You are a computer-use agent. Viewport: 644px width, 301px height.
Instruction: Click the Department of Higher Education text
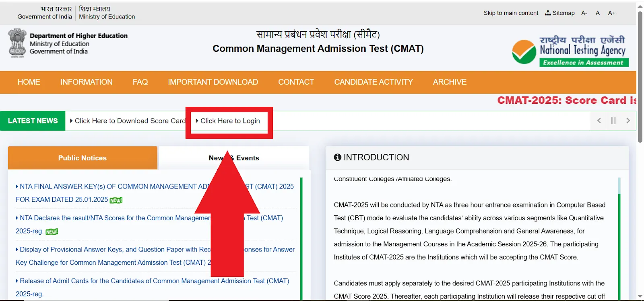point(78,36)
